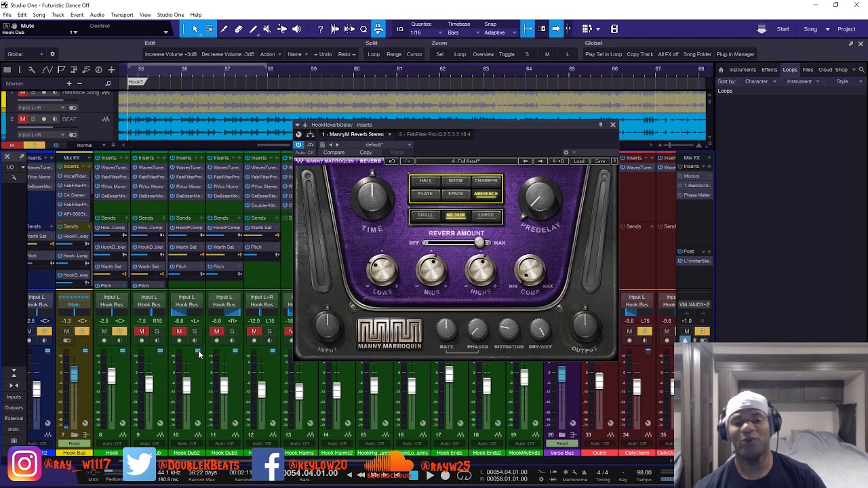Image resolution: width=868 pixels, height=488 pixels.
Task: Pick the Eraser tool
Action: click(x=239, y=29)
